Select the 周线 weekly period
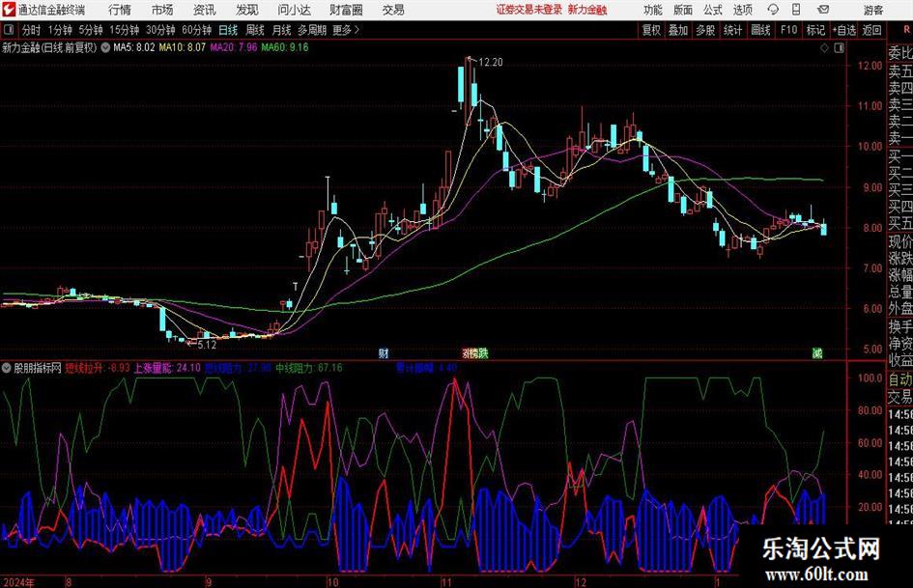 coord(255,30)
